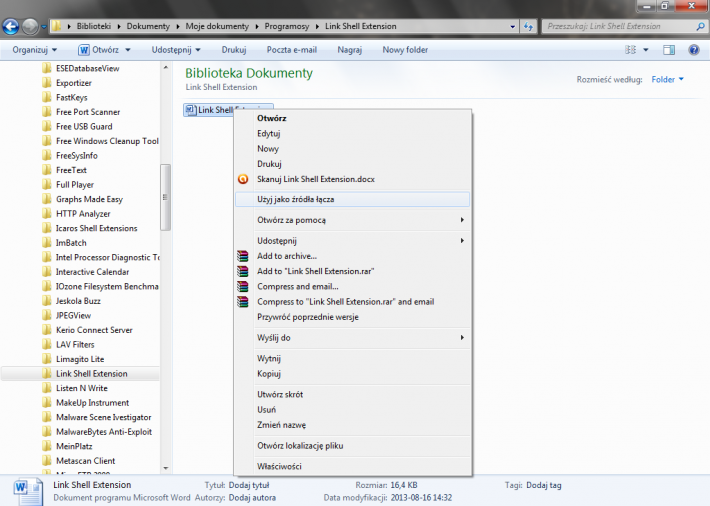Click the Nagraj toolbar button
Viewport: 710px width, 506px height.
tap(350, 50)
